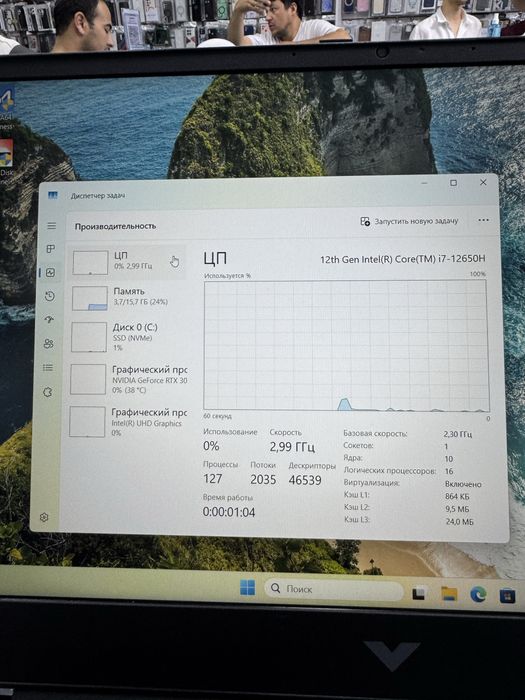Image resolution: width=525 pixels, height=700 pixels.
Task: Open the Services sidebar icon
Action: click(47, 392)
